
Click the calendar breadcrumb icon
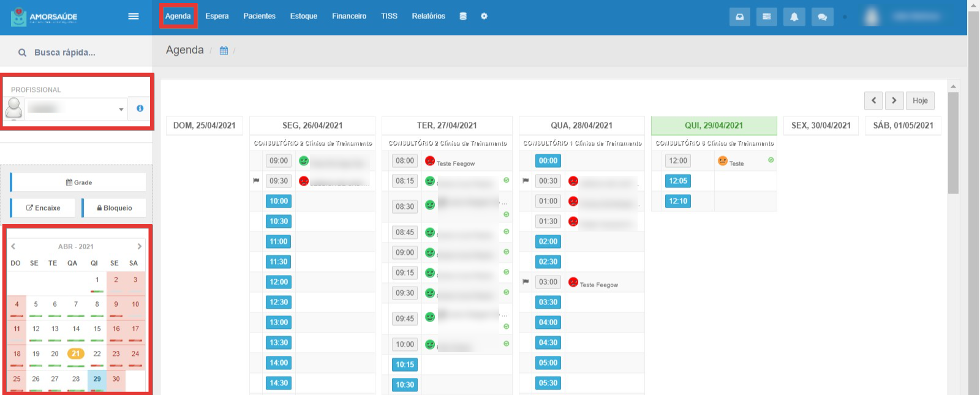tap(224, 51)
